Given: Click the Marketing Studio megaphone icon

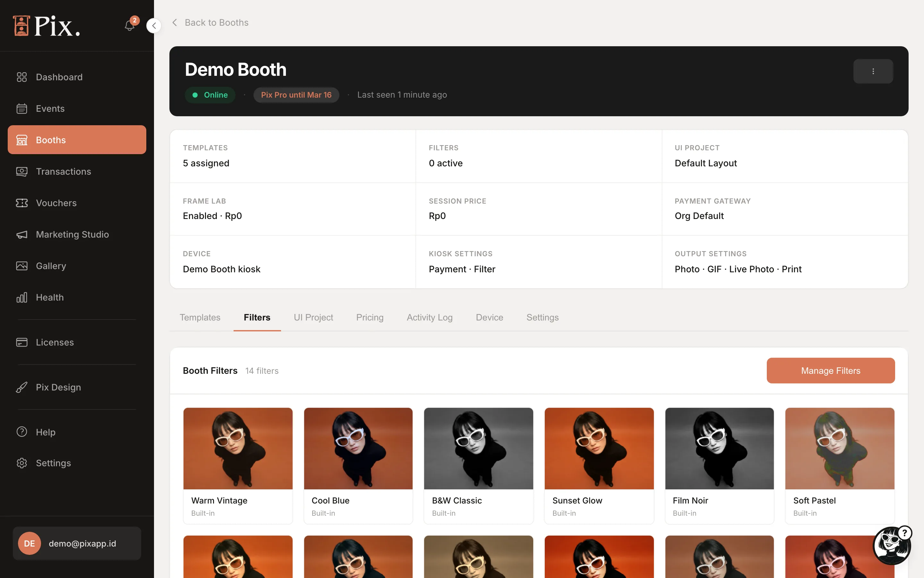Looking at the screenshot, I should pos(22,234).
